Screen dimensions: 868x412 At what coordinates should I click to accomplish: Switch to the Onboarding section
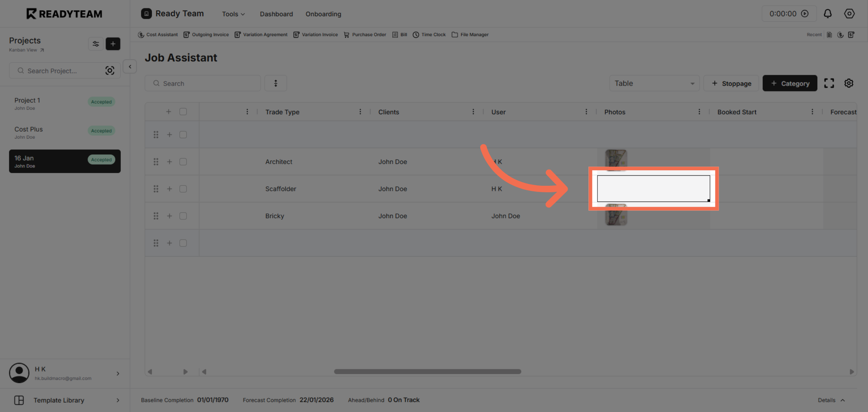323,14
